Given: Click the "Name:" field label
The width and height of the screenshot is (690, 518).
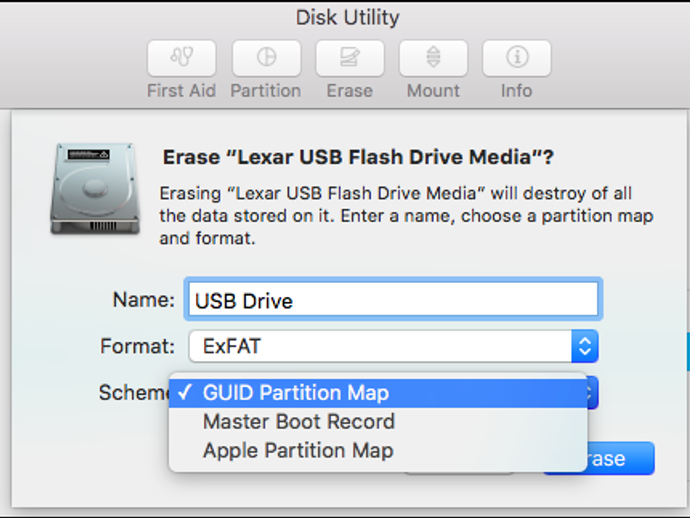Looking at the screenshot, I should [x=144, y=300].
